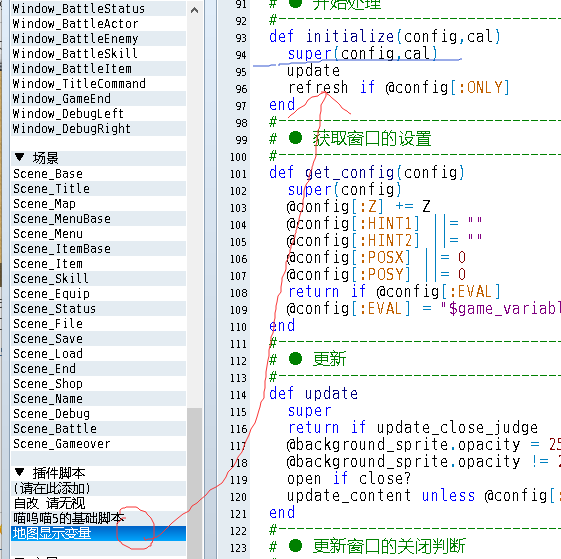Viewport: 561px width, 559px height.
Task: Click the '@config[:Z] += Z' line
Action: [x=358, y=207]
